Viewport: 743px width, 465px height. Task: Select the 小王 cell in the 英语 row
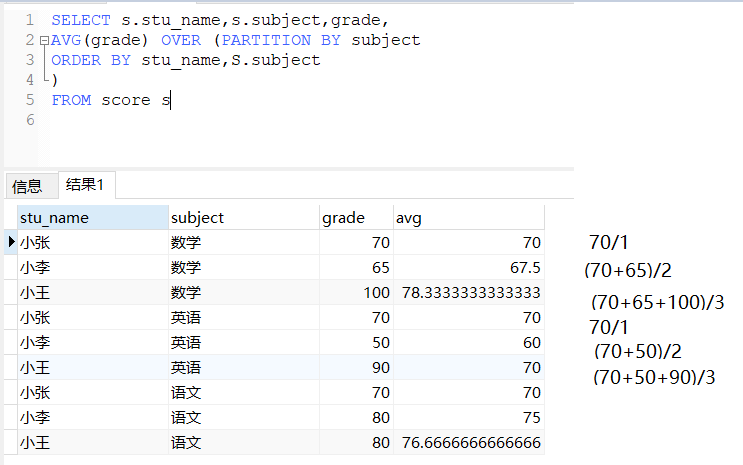pyautogui.click(x=93, y=367)
